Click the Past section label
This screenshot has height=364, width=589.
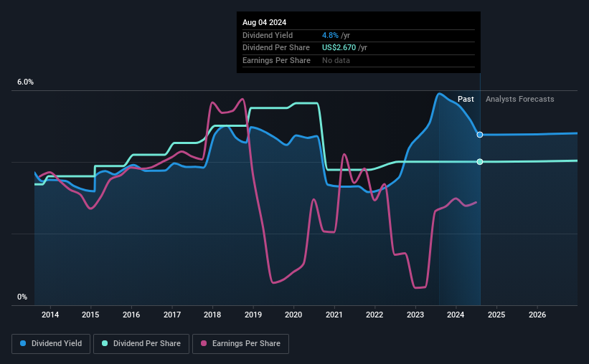[466, 99]
